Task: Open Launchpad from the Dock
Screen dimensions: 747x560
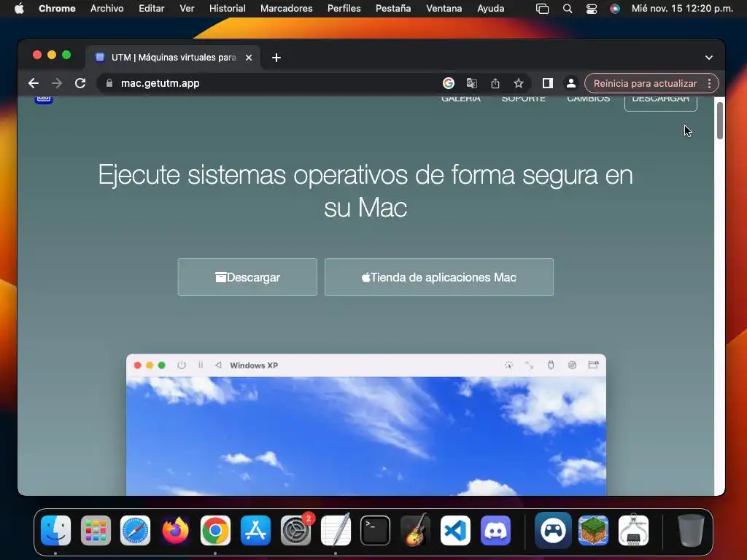Action: (x=96, y=530)
